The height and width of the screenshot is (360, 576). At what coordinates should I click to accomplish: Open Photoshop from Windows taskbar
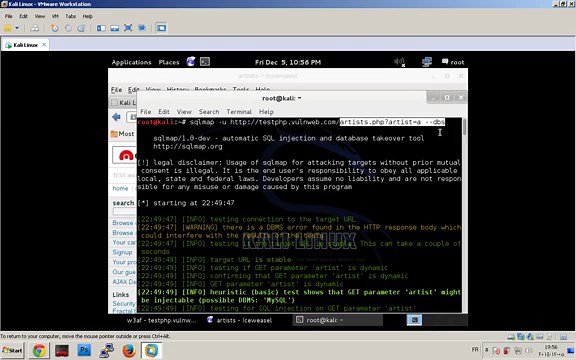84,350
